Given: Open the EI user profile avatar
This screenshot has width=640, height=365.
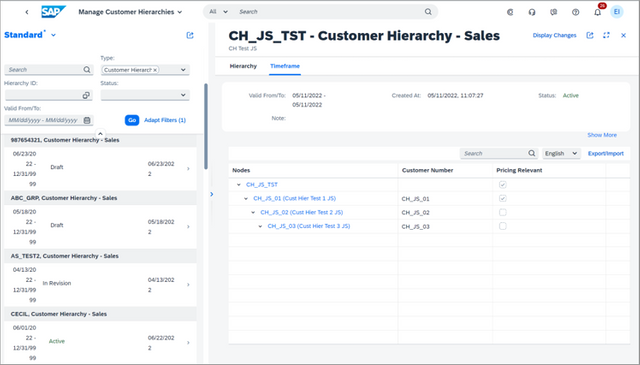Looking at the screenshot, I should pos(617,12).
